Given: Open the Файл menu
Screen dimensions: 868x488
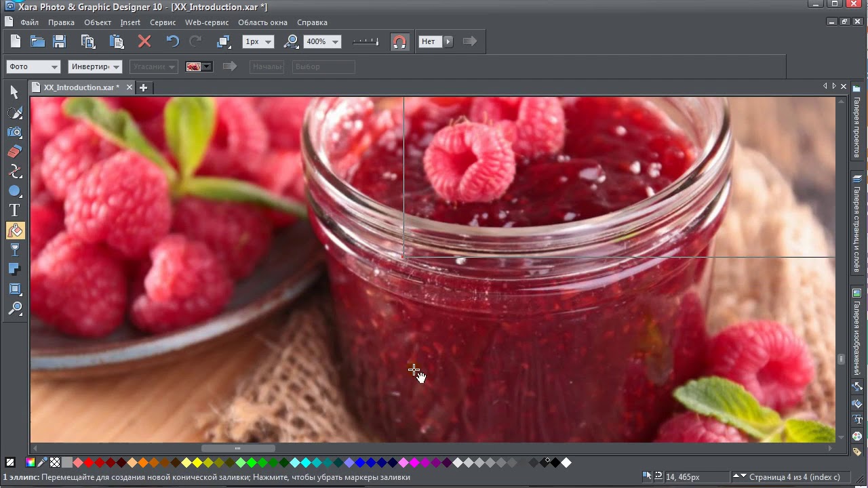Looking at the screenshot, I should click(x=29, y=22).
